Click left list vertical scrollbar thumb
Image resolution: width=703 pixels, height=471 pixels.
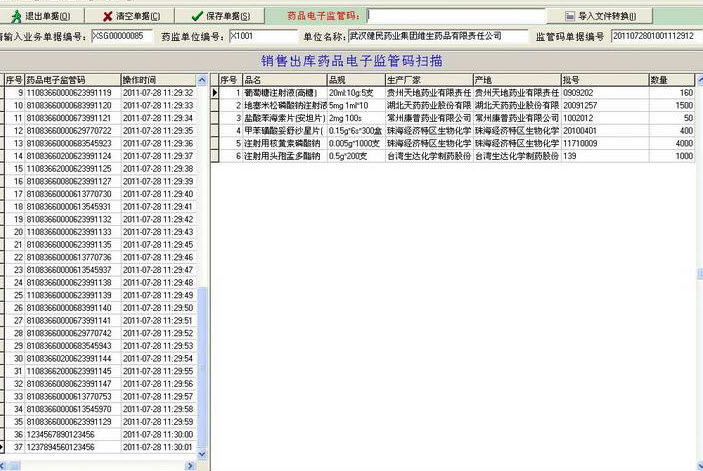(202, 367)
